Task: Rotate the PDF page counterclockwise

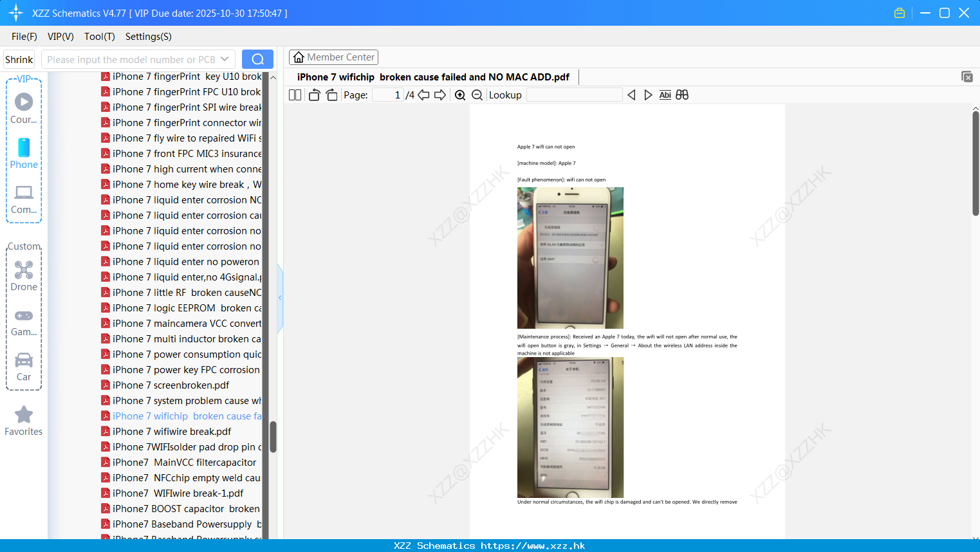Action: click(x=314, y=95)
